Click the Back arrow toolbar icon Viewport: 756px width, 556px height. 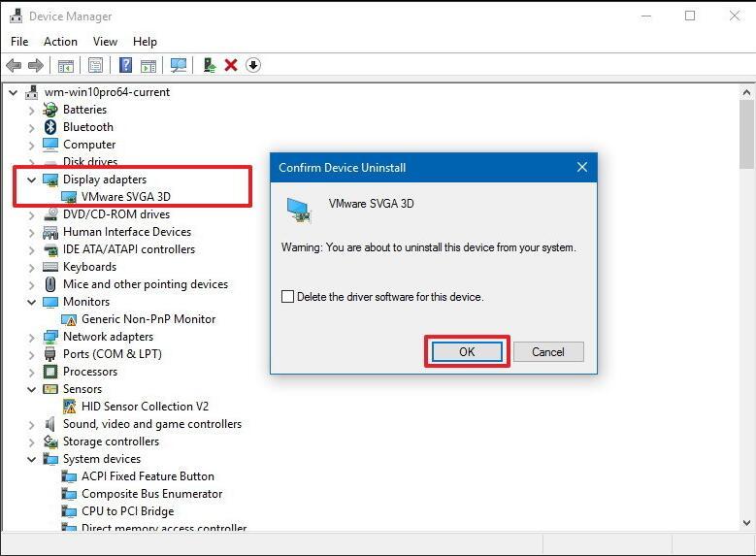pos(14,65)
